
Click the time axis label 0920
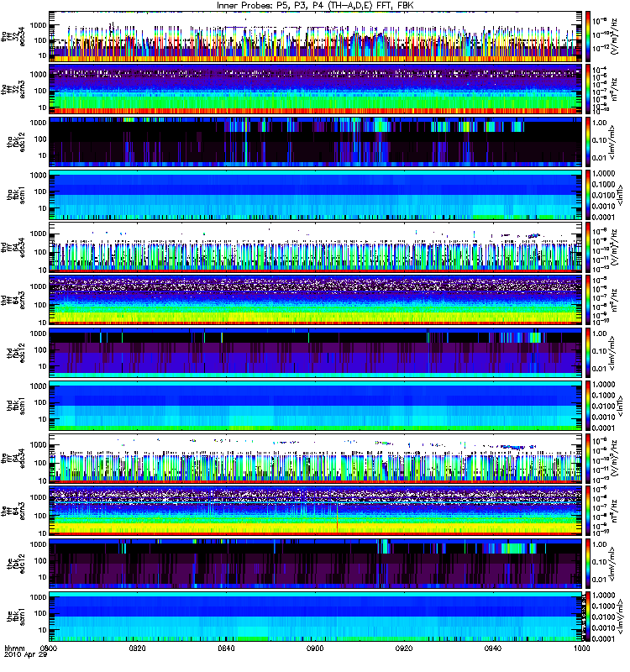tap(404, 648)
